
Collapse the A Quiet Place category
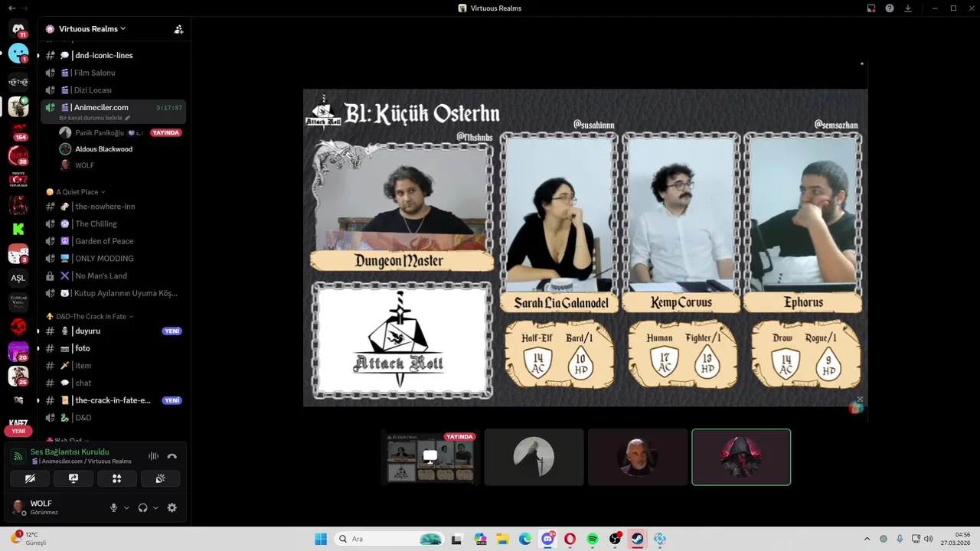(x=75, y=192)
